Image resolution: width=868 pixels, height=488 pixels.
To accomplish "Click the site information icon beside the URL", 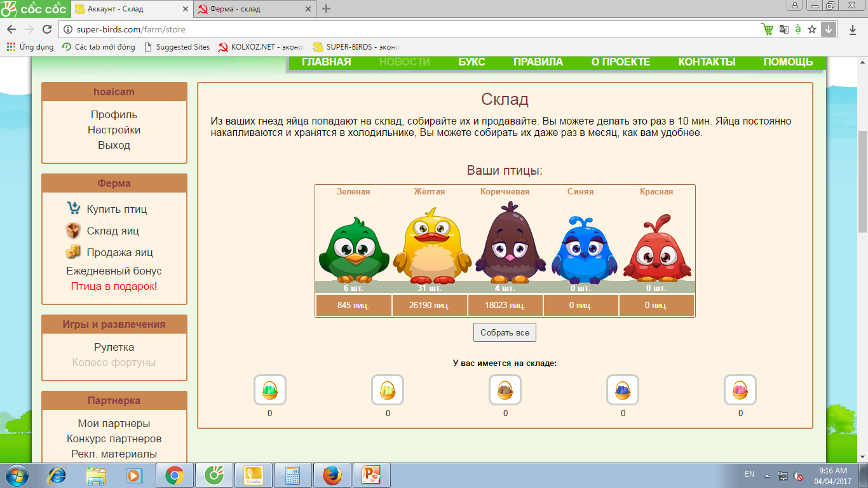I will point(68,29).
